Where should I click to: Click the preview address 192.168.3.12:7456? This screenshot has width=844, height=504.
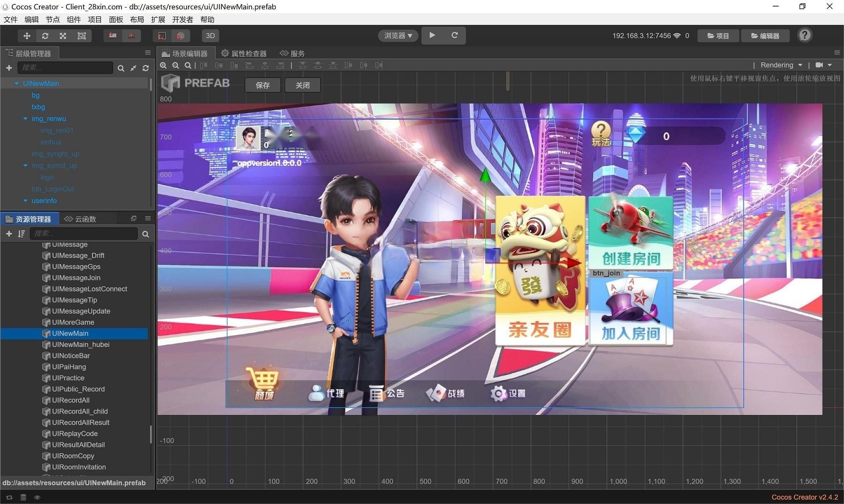point(641,36)
